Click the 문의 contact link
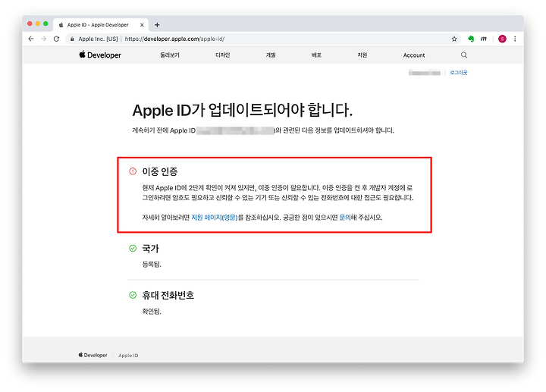The width and height of the screenshot is (546, 392). (345, 218)
